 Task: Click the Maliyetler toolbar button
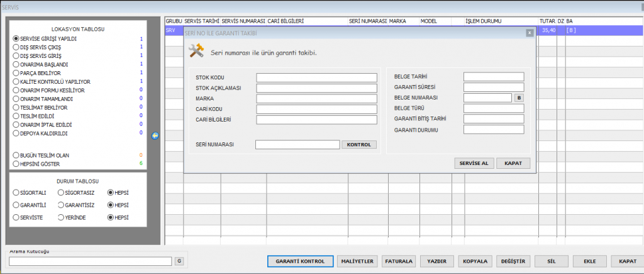point(357,261)
